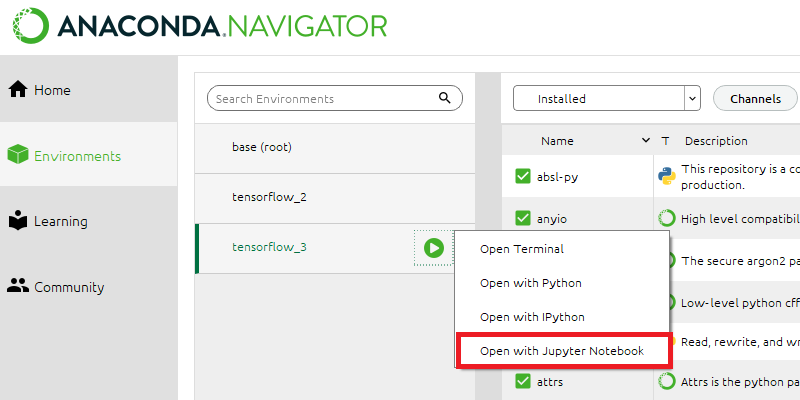
Task: Click the Python icon beside absl-py
Action: point(667,177)
